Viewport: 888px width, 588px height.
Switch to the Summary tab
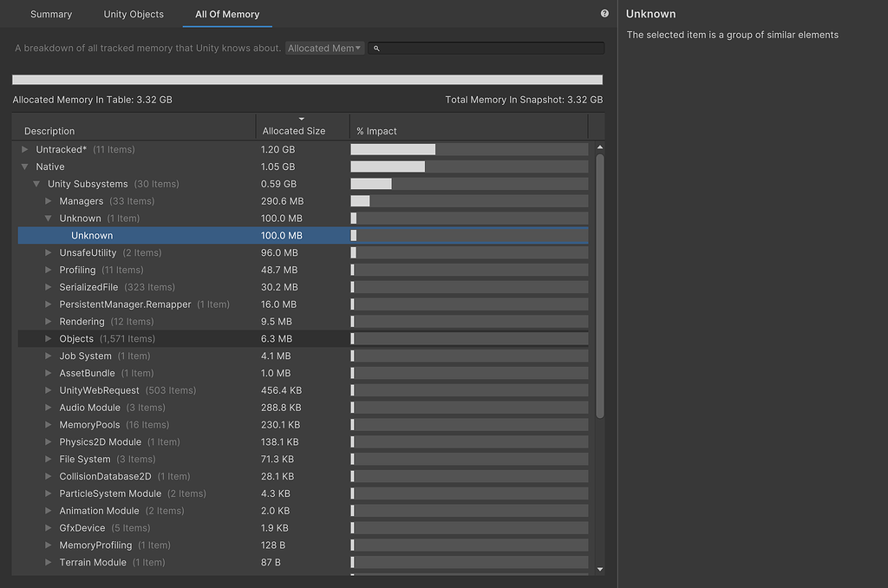pyautogui.click(x=50, y=14)
